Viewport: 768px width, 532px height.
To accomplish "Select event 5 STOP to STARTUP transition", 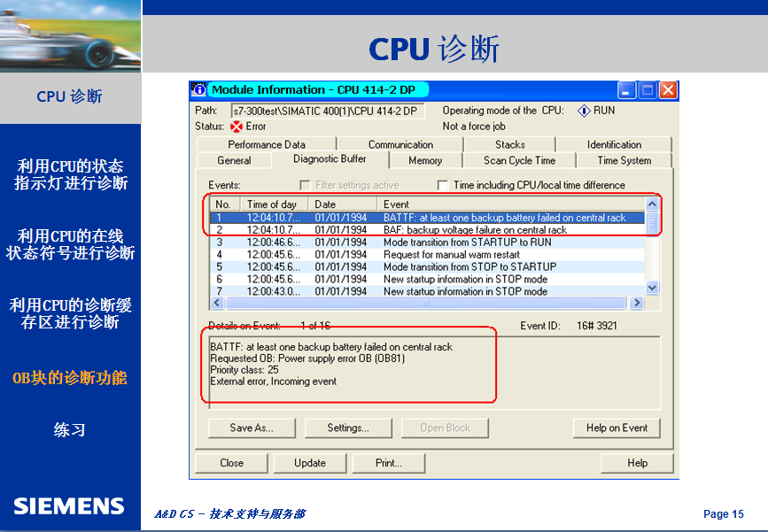I will click(x=428, y=266).
